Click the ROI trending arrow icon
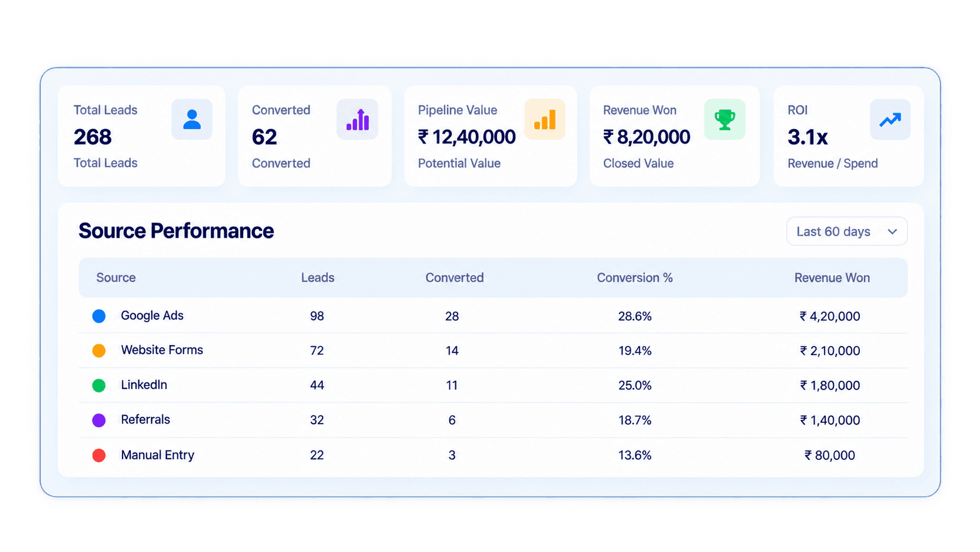Viewport: 980px width, 552px height. pyautogui.click(x=890, y=120)
